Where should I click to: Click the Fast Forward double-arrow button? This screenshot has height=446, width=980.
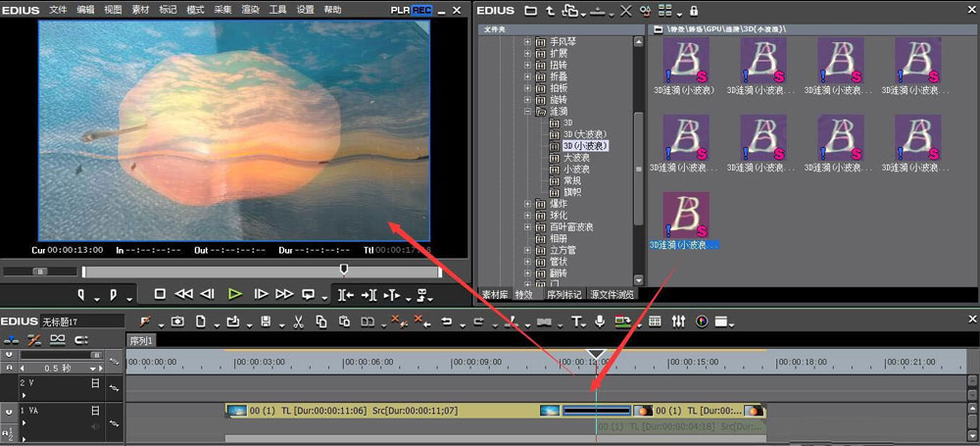pyautogui.click(x=284, y=294)
